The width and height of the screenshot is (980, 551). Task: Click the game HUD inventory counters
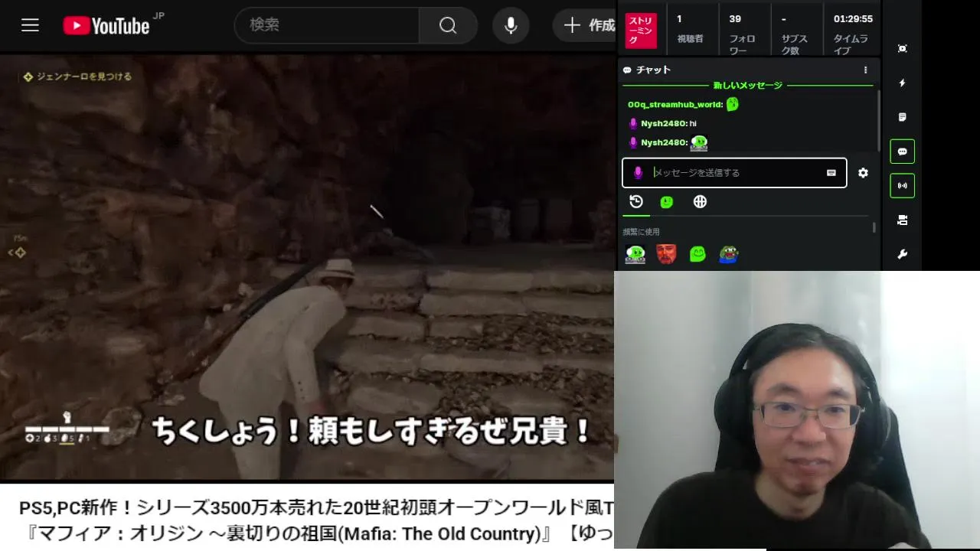point(59,439)
